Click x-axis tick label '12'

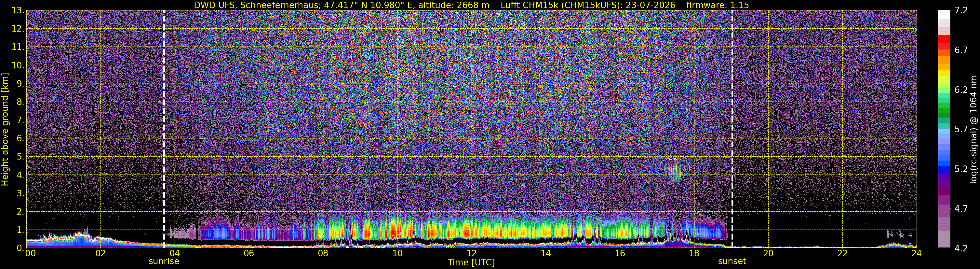coord(471,253)
